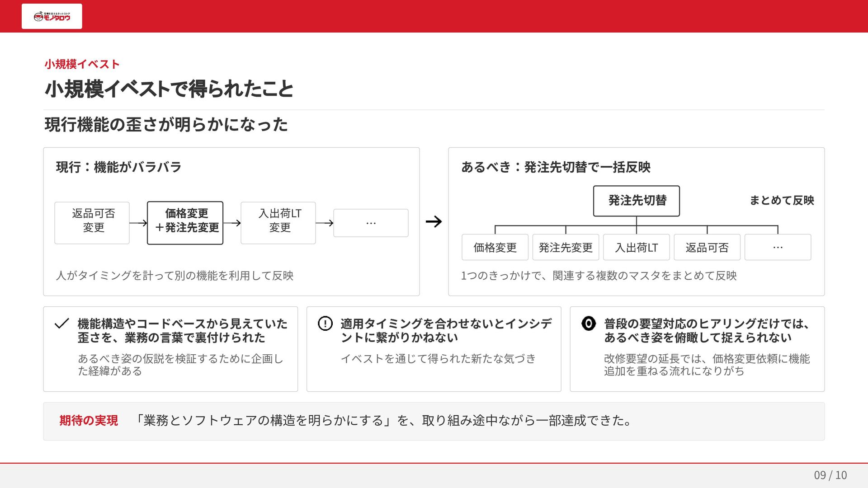This screenshot has width=868, height=488.
Task: Click the large arrow between the two panels
Action: [x=434, y=221]
